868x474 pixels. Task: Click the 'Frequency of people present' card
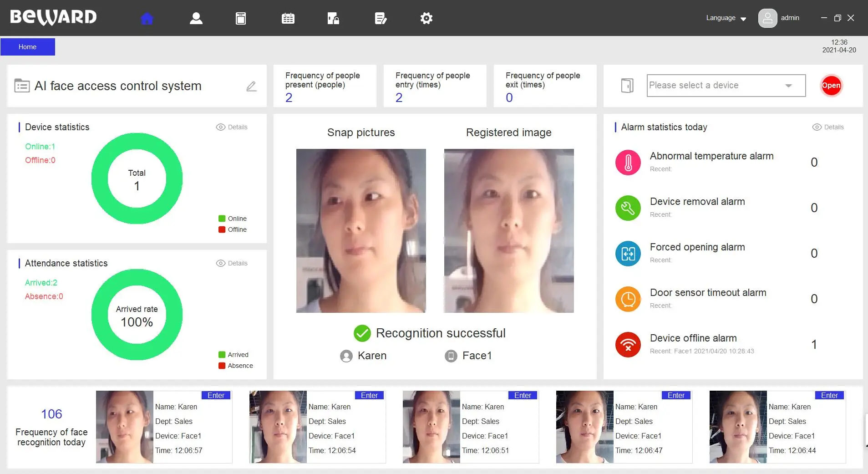(325, 86)
